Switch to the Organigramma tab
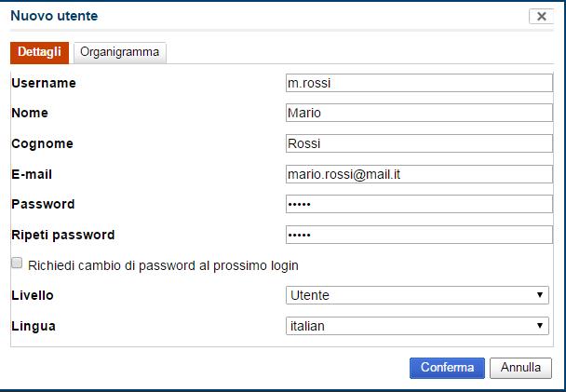The height and width of the screenshot is (392, 566). (121, 52)
